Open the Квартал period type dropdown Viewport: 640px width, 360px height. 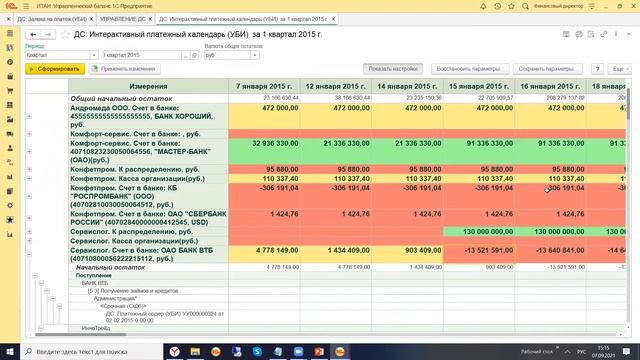[94, 55]
